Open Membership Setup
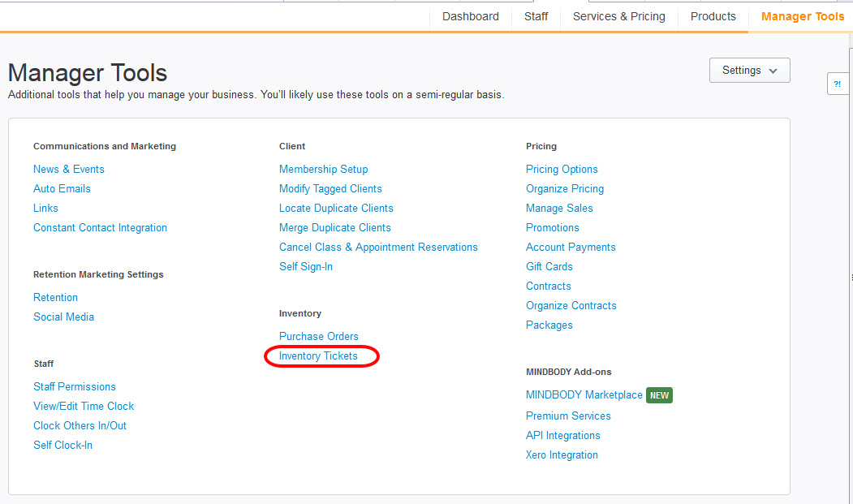 coord(323,170)
